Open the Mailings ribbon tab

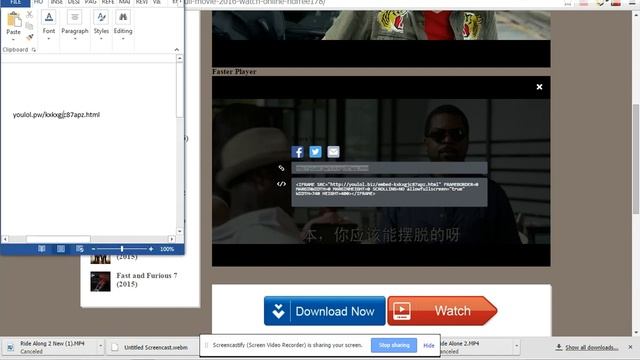click(124, 2)
